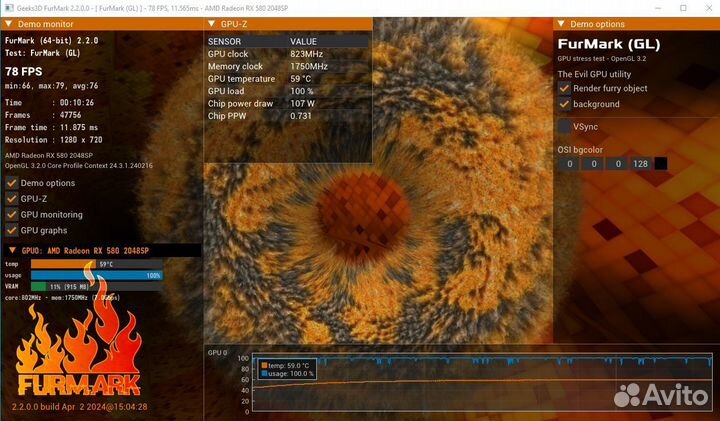
Task: Click the core 802MHz mem 1750MHz line
Action: click(x=62, y=298)
